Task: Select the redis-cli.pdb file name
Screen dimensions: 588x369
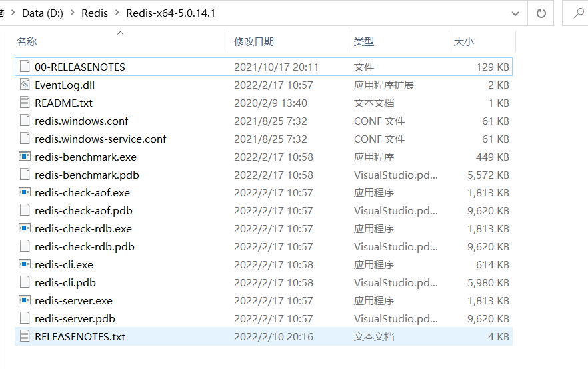Action: click(x=65, y=283)
